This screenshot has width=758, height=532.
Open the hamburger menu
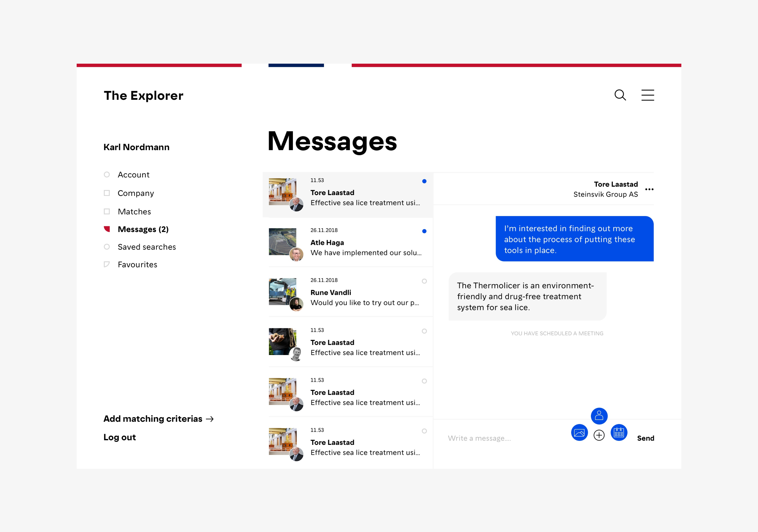pos(647,95)
